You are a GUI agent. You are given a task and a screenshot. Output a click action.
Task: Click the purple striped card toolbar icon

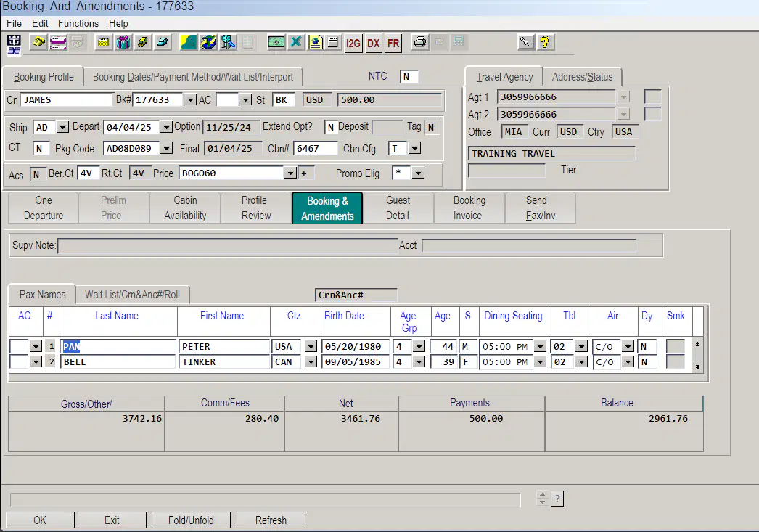pos(58,43)
